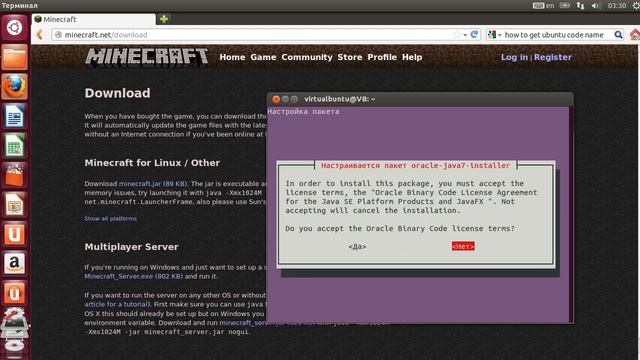Close the virtualbuntu terminal window
This screenshot has height=360, width=640.
[276, 99]
